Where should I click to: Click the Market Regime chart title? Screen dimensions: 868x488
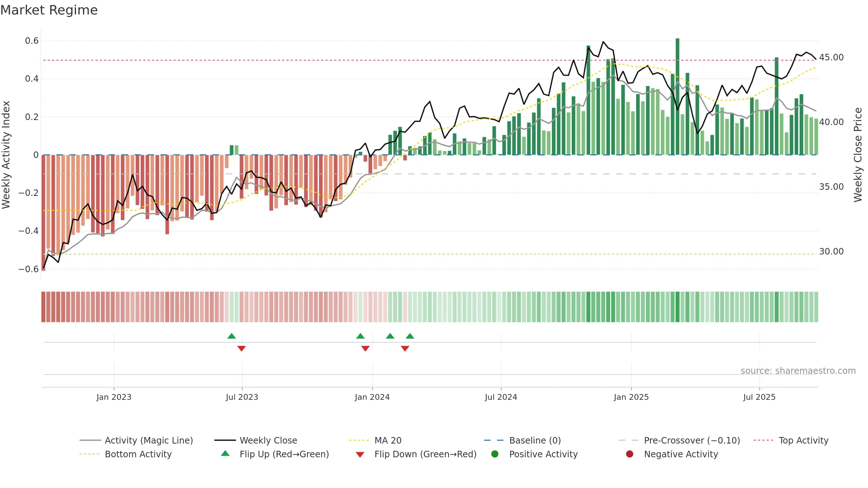(49, 10)
